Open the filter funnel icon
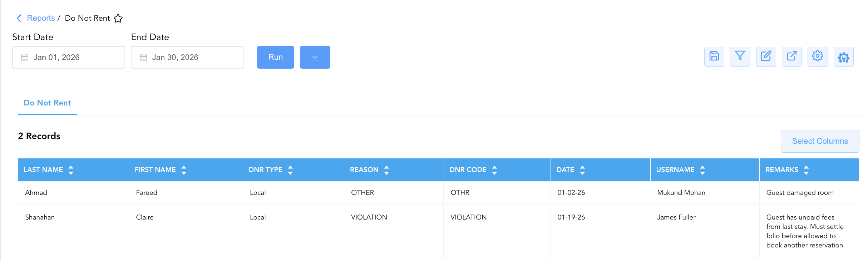Image resolution: width=868 pixels, height=261 pixels. pyautogui.click(x=740, y=56)
